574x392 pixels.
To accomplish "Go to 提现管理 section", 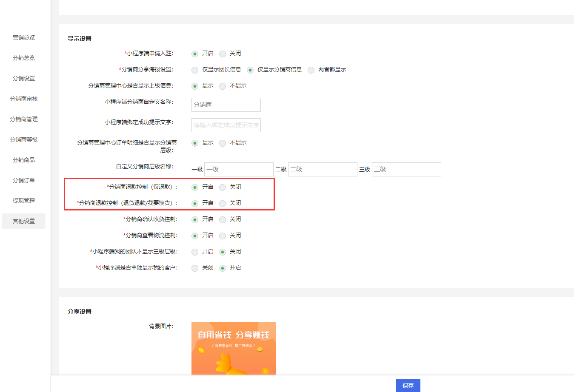I will [x=24, y=201].
